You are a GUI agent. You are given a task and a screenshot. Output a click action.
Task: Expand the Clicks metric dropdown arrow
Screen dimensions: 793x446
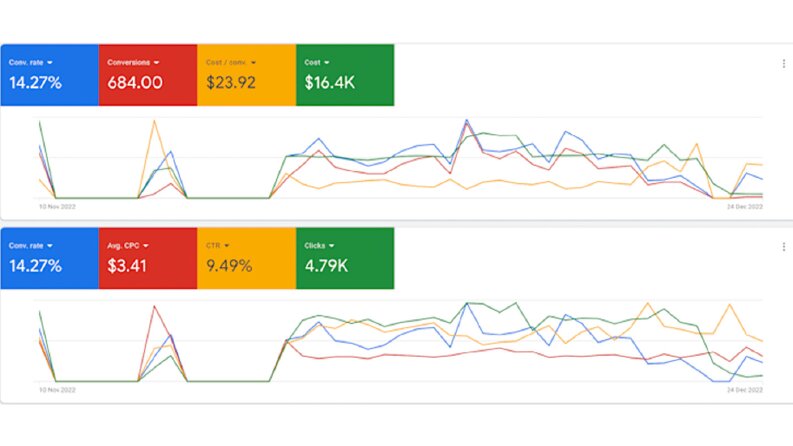click(331, 246)
